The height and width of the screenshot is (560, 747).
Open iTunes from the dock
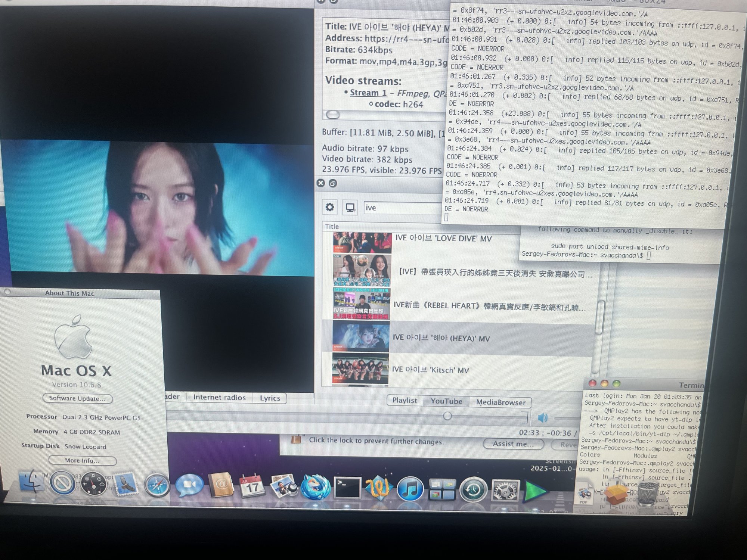pos(410,489)
